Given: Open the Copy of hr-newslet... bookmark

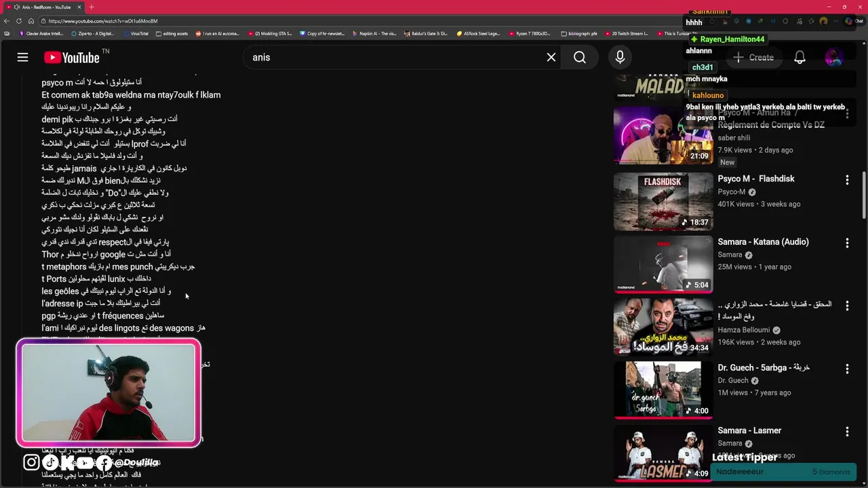Looking at the screenshot, I should 322,33.
